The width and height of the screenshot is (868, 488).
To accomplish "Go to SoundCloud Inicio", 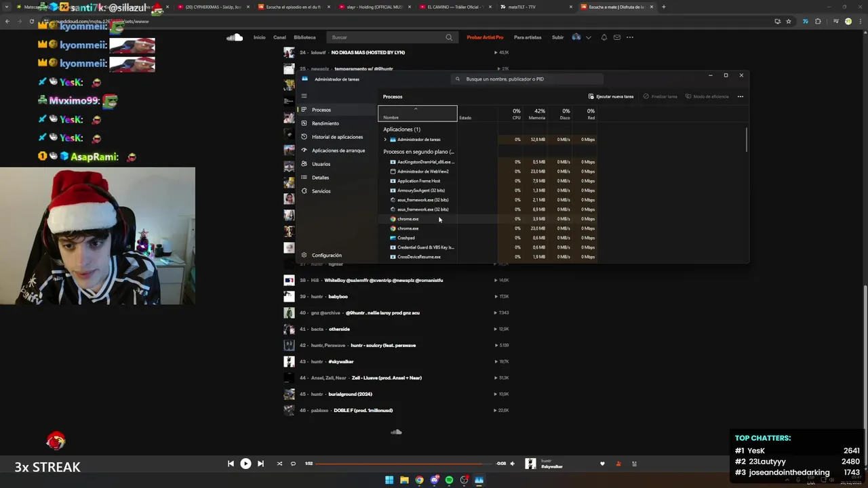I will click(259, 37).
